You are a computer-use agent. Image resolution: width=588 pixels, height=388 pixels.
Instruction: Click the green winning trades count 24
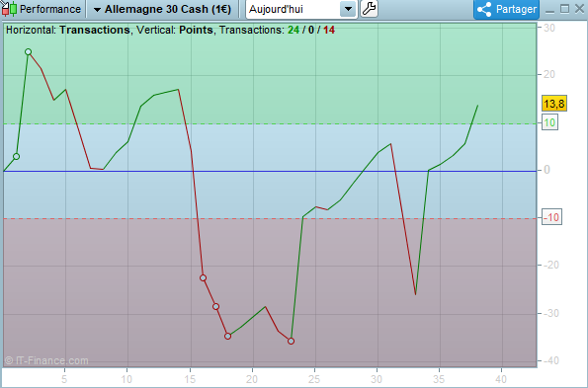point(294,30)
